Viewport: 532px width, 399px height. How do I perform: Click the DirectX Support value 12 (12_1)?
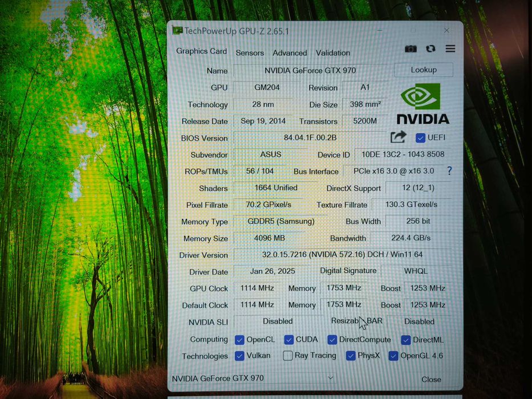point(418,188)
